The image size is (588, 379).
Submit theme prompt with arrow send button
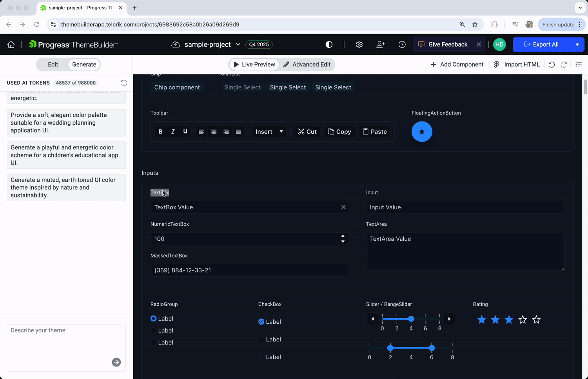pos(116,362)
